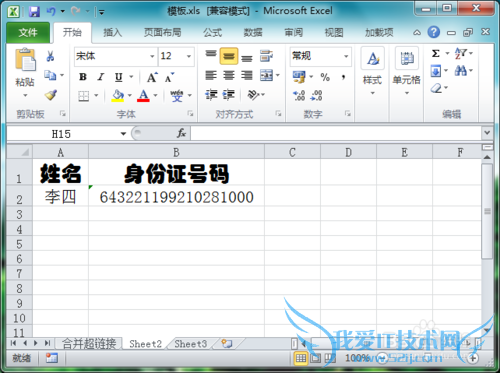Align text right
This screenshot has height=373, width=500.
(x=247, y=75)
